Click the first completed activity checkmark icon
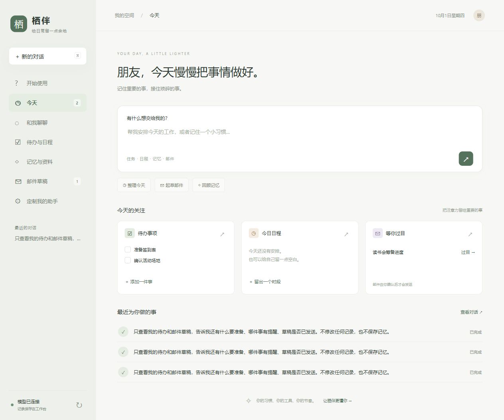504x420 pixels. 123,332
